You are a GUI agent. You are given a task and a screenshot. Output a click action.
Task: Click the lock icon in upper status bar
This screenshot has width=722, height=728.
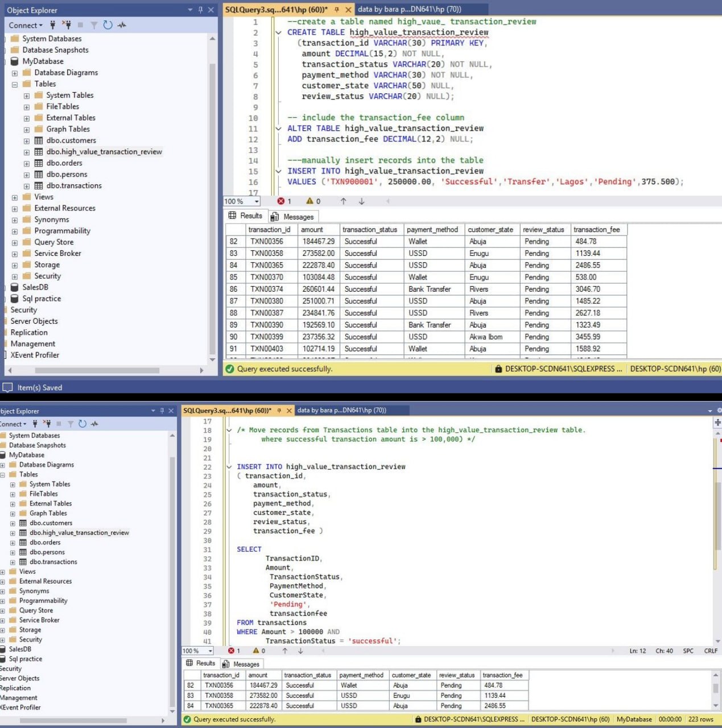[x=498, y=369]
